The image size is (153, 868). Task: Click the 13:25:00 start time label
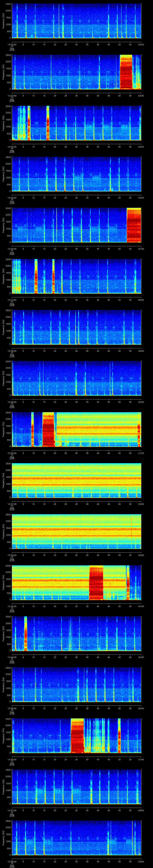click(x=12, y=198)
